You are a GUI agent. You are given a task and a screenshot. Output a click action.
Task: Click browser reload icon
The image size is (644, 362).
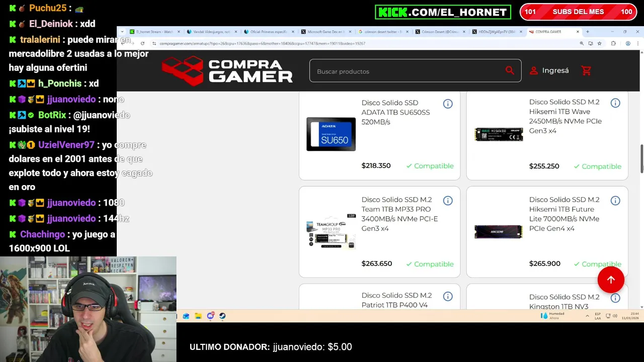click(142, 44)
